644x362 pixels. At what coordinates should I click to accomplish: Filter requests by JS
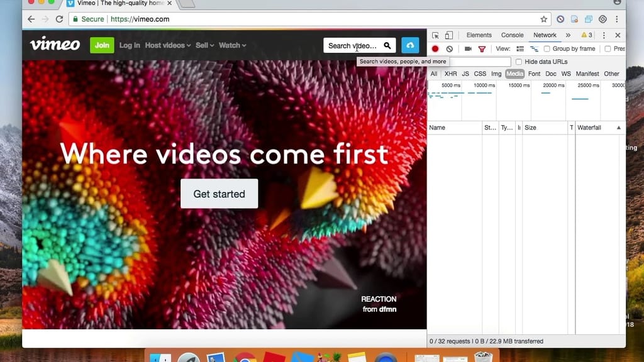click(x=465, y=74)
